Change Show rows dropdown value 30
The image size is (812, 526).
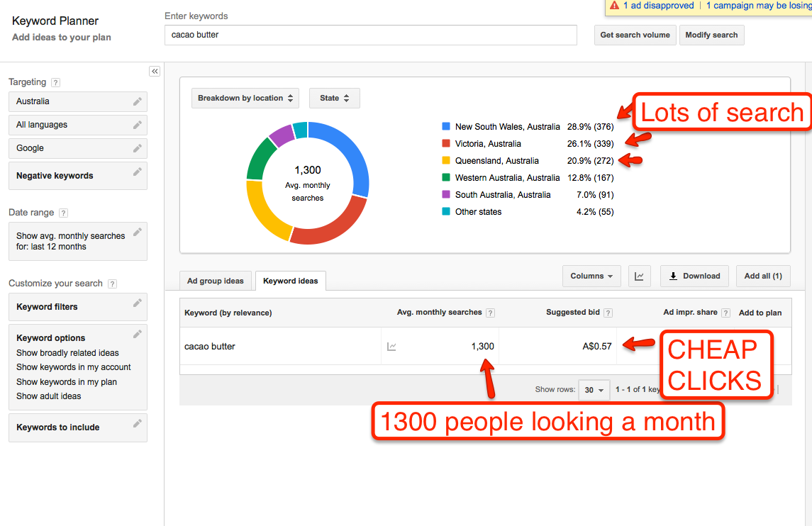point(594,390)
